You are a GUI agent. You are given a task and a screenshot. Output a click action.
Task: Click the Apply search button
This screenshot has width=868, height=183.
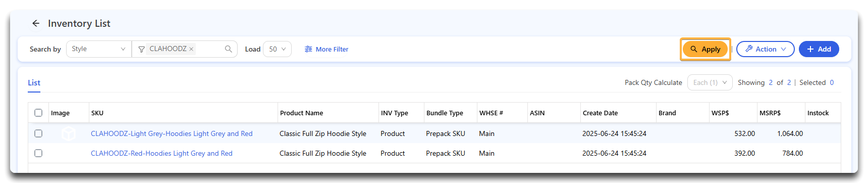[705, 49]
